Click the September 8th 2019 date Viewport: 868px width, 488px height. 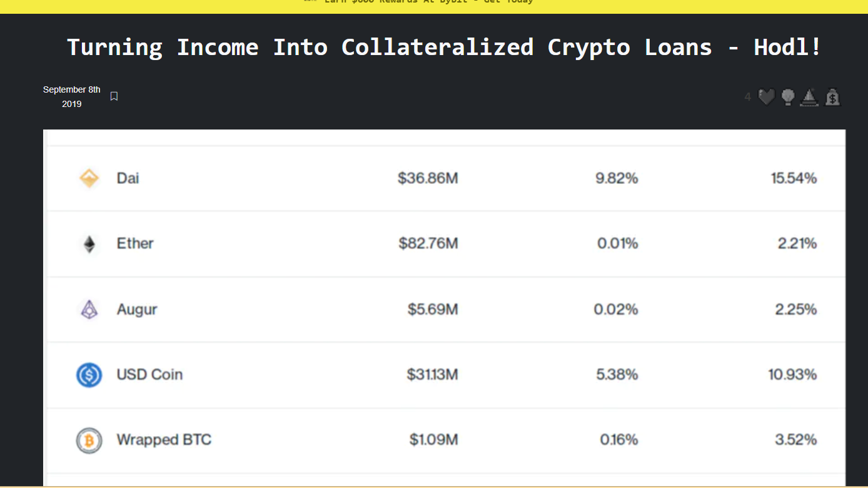[71, 97]
